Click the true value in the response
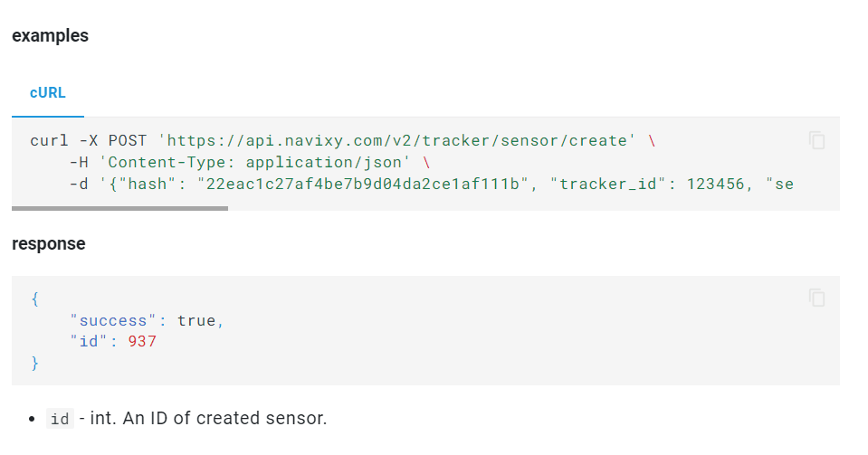This screenshot has height=455, width=868. click(x=196, y=320)
